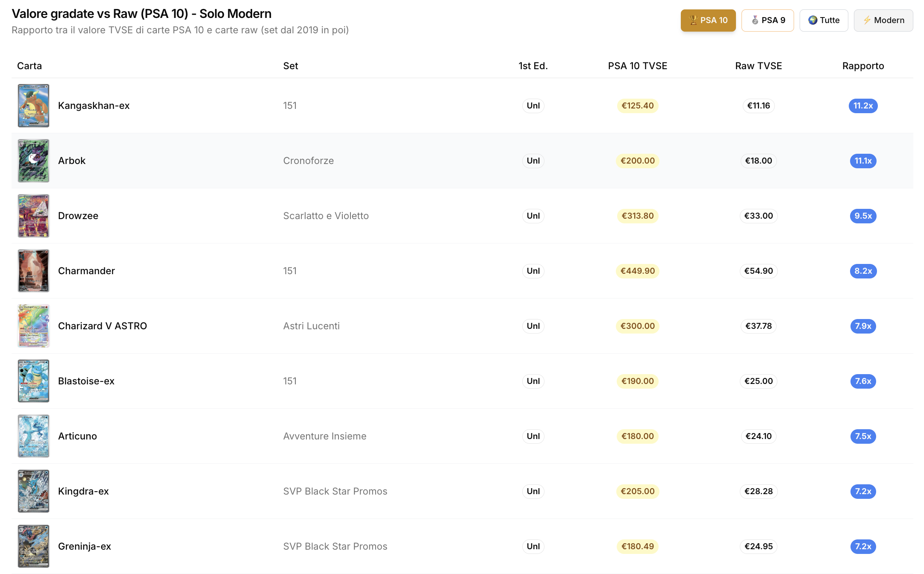Click the Kingdra-ex card thumbnail
This screenshot has width=924, height=574.
click(x=33, y=491)
